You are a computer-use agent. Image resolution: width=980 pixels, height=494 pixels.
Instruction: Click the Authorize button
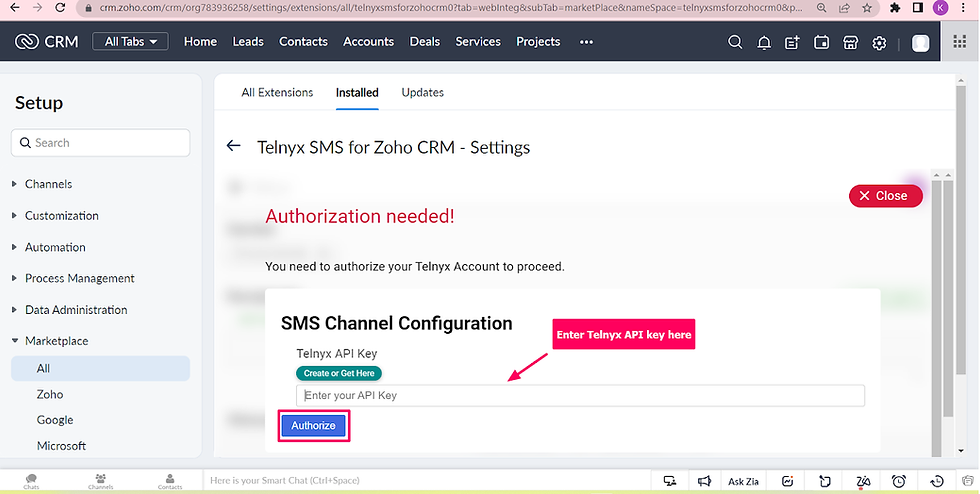pos(313,425)
